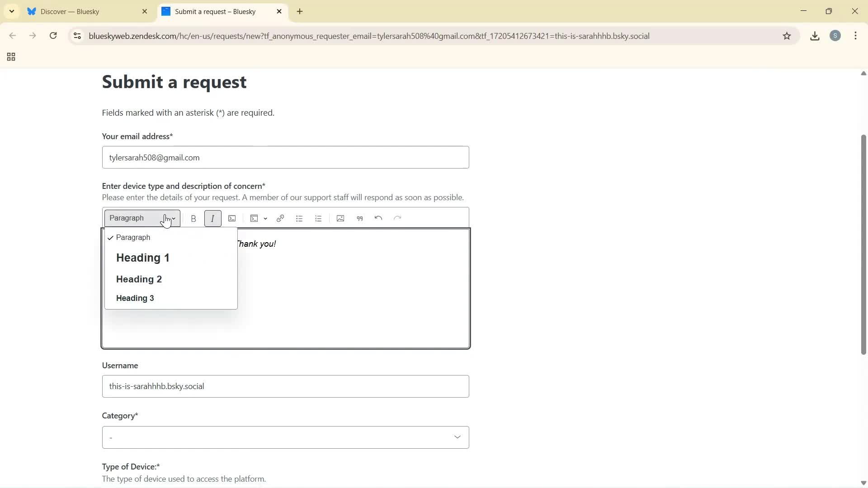Open a new browser tab

300,11
